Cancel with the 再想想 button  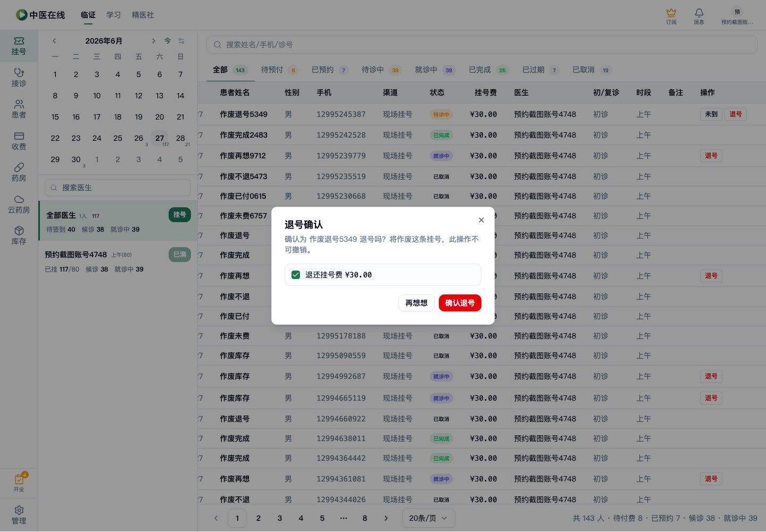417,303
